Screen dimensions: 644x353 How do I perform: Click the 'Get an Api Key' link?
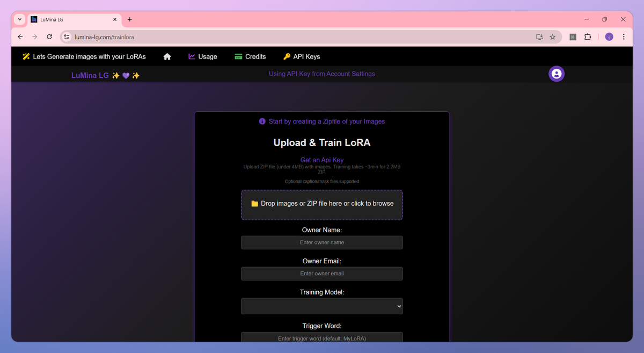(x=322, y=160)
